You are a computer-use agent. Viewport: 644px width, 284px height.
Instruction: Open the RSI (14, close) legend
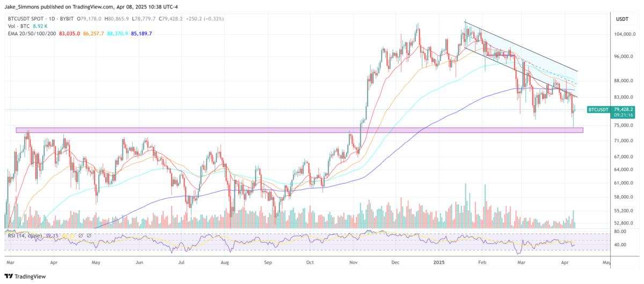(x=26, y=235)
